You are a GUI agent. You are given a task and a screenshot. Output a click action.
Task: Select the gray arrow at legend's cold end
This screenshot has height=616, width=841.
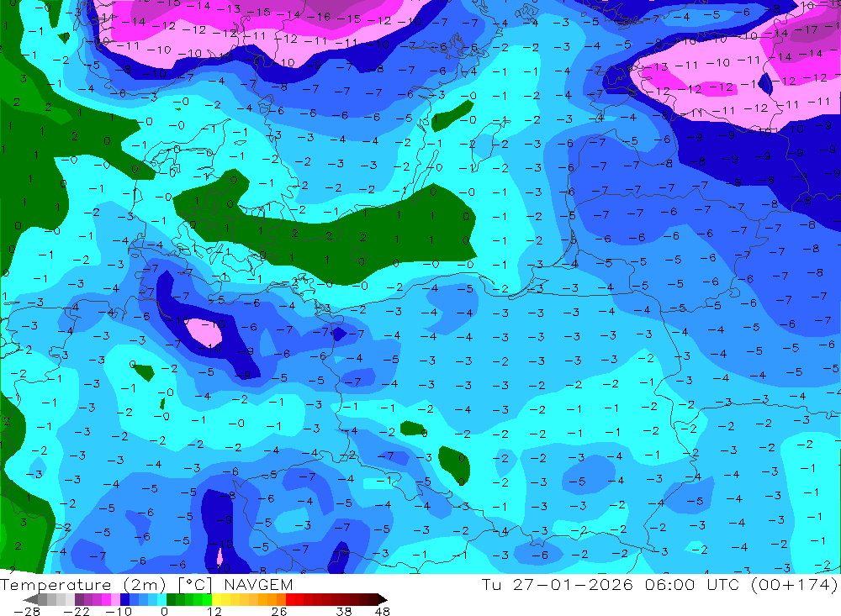click(x=31, y=599)
